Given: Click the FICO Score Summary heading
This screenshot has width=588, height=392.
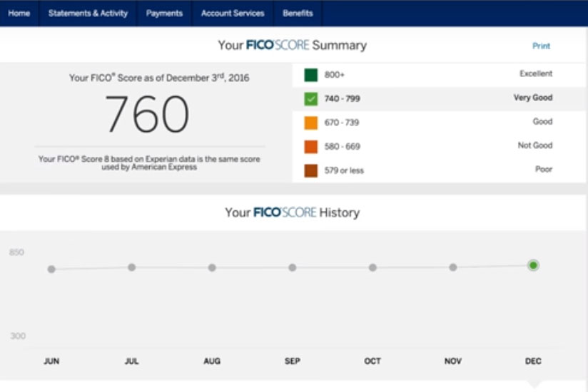Looking at the screenshot, I should [x=293, y=46].
